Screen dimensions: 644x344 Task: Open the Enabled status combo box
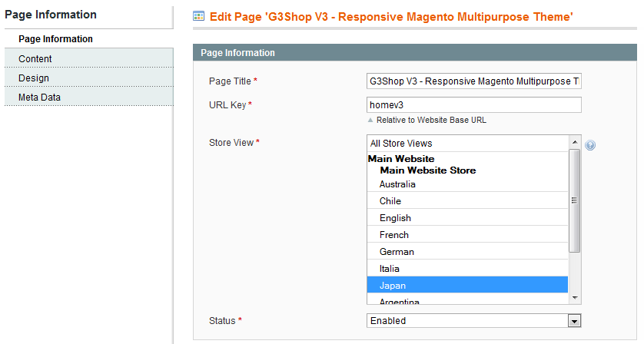tap(473, 321)
